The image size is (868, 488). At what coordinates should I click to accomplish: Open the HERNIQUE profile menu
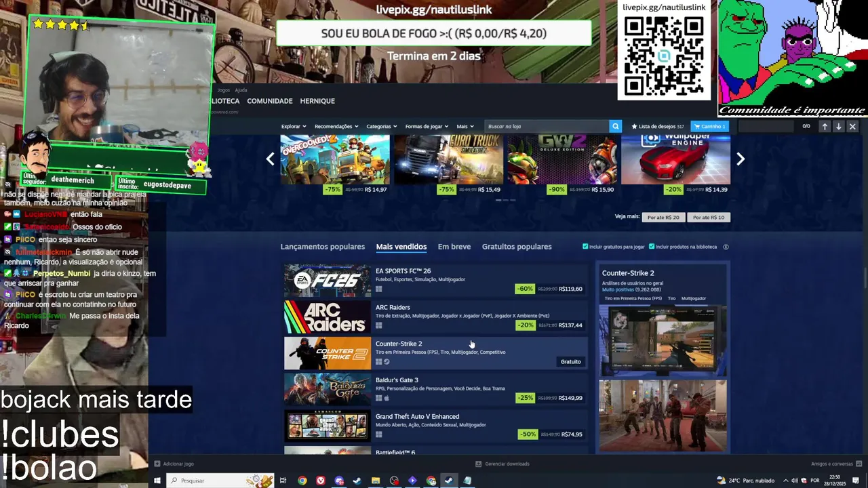317,101
